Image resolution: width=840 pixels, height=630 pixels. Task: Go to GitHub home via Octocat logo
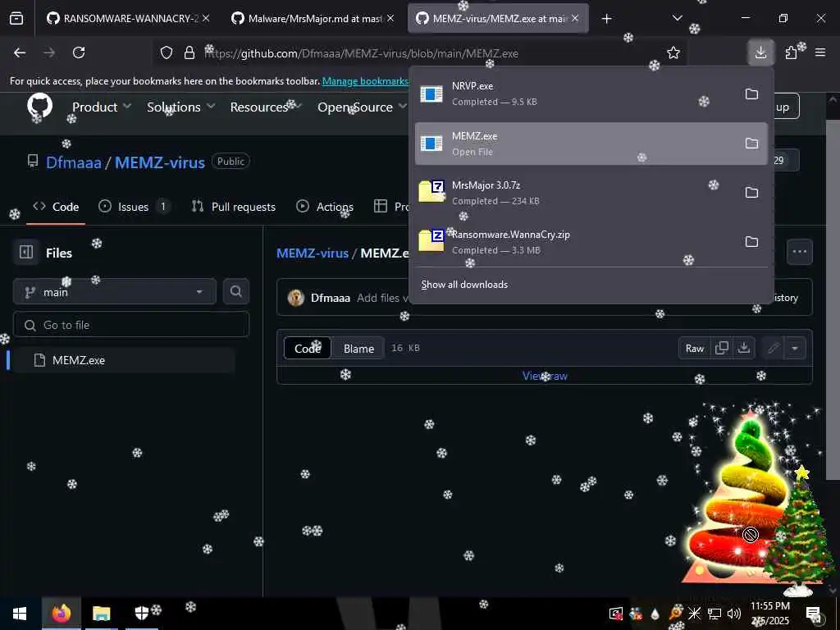click(40, 106)
